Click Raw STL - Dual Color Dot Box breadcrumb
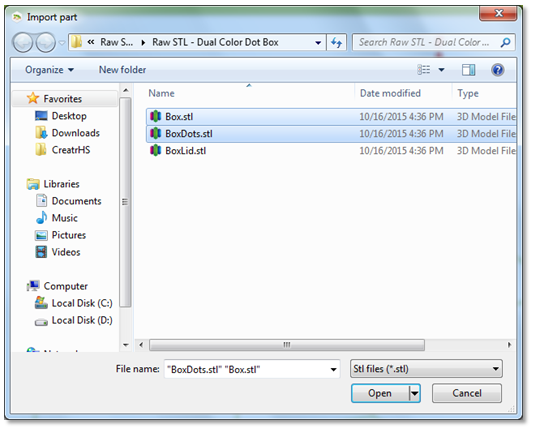 tap(215, 42)
